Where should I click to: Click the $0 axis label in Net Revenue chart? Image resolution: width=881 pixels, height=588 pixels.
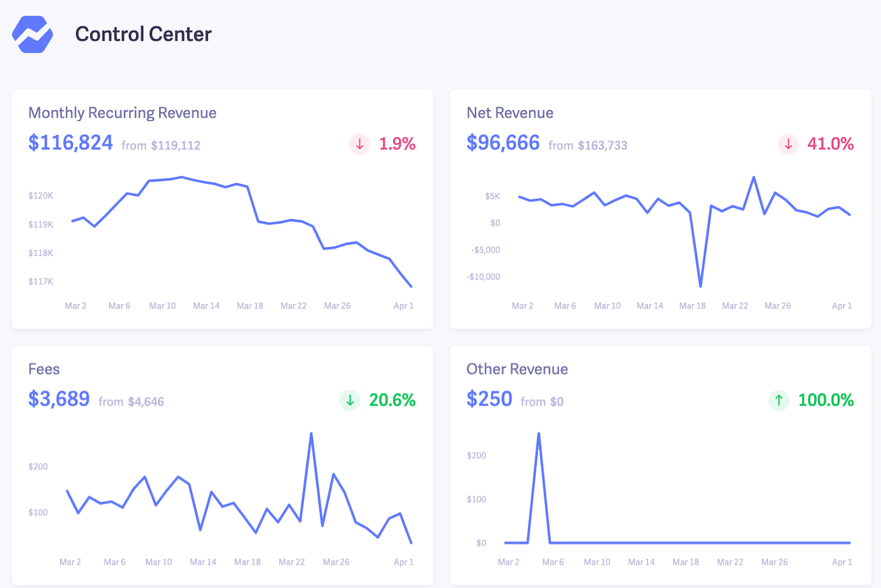pyautogui.click(x=495, y=223)
